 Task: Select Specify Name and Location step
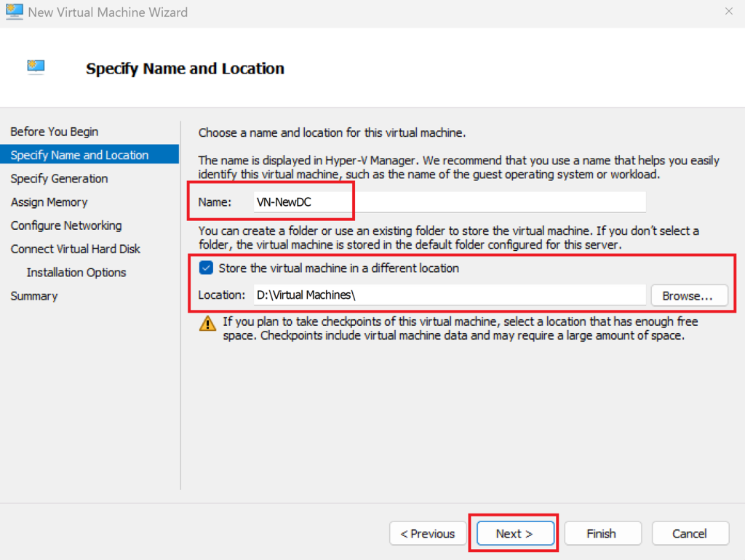point(79,155)
